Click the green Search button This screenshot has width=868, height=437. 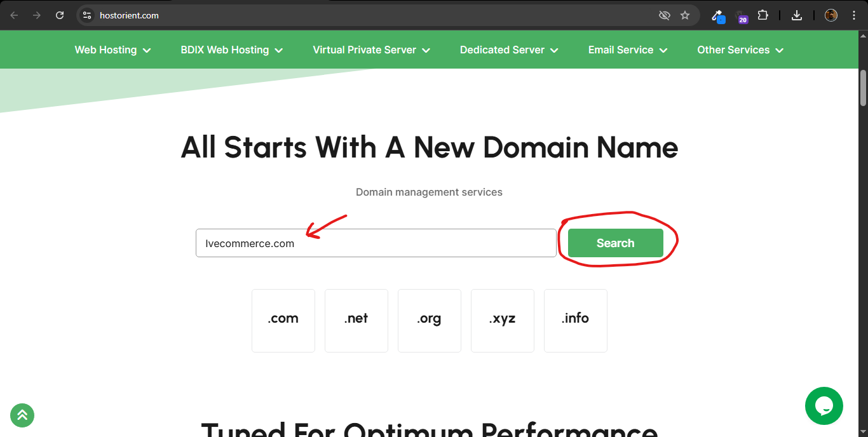click(615, 243)
